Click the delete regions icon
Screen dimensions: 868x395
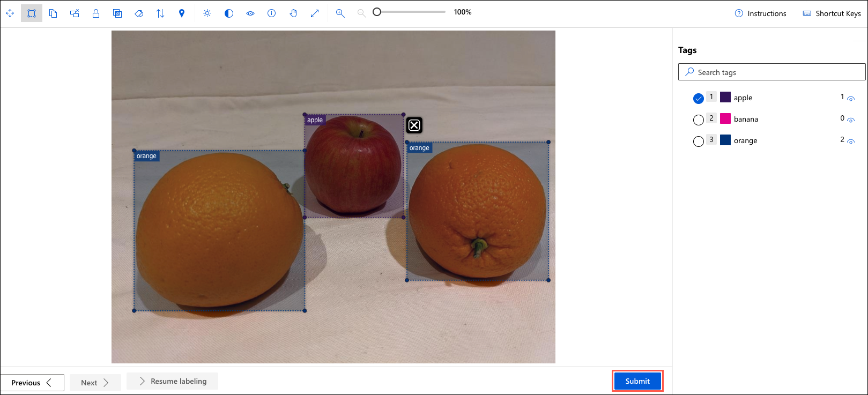tap(75, 13)
